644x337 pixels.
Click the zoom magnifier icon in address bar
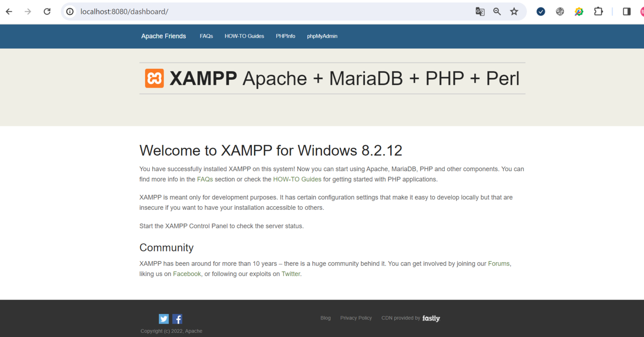tap(497, 11)
